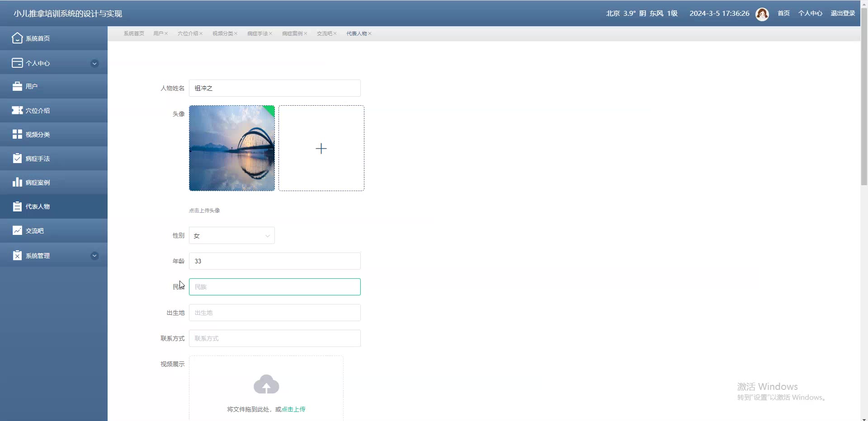Click the user avatar in the header
868x421 pixels.
[762, 14]
